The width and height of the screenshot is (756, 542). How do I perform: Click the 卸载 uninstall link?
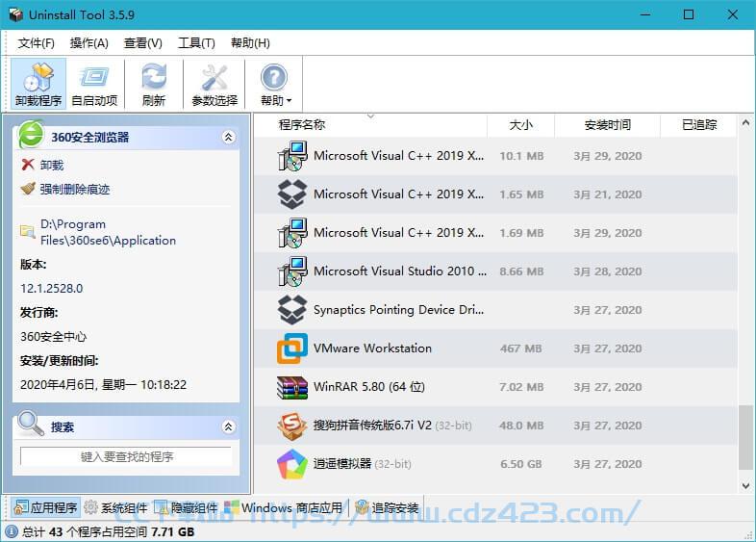coord(52,165)
